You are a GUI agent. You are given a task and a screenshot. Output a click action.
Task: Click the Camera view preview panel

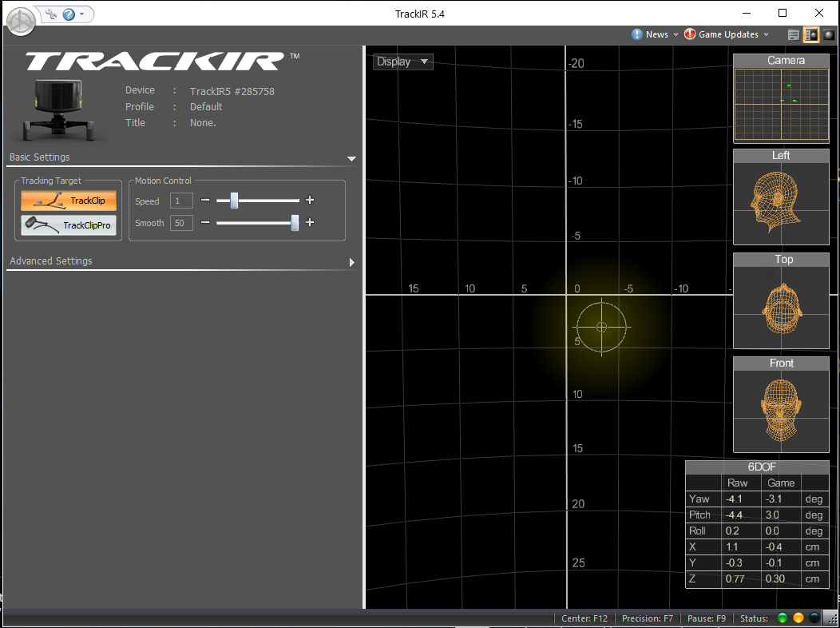[781, 98]
